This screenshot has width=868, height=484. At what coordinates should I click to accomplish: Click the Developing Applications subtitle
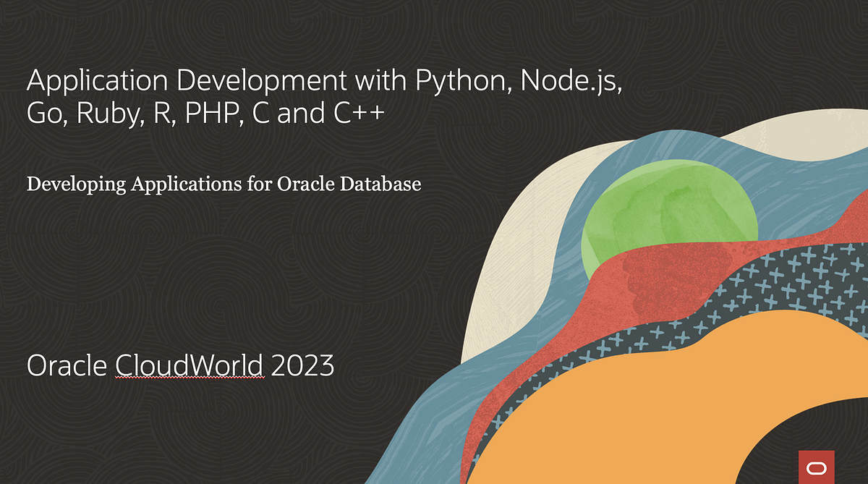[224, 184]
